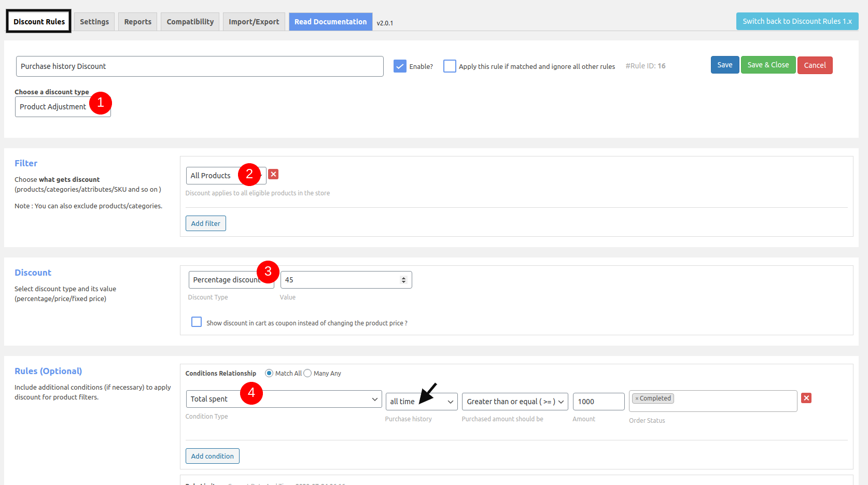Toggle the Enable rule checkbox
Screen dimensions: 868x485
[x=400, y=66]
